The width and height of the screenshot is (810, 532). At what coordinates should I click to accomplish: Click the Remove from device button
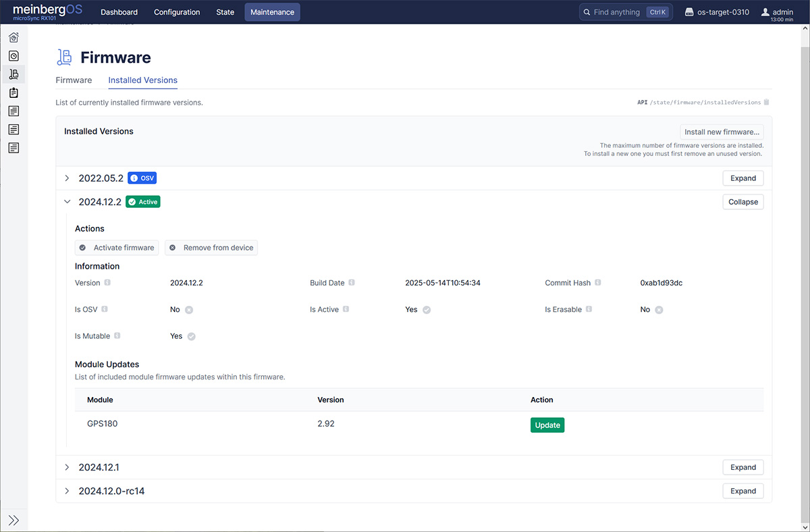click(x=211, y=248)
